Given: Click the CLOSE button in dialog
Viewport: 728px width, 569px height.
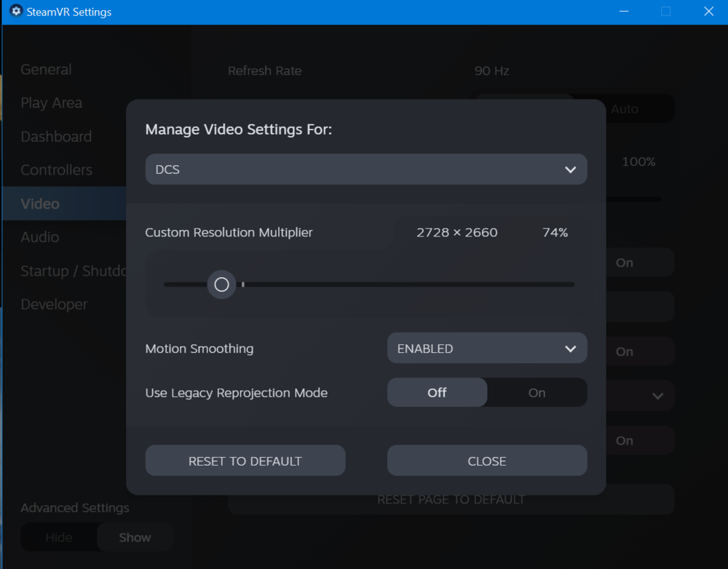Looking at the screenshot, I should coord(486,461).
